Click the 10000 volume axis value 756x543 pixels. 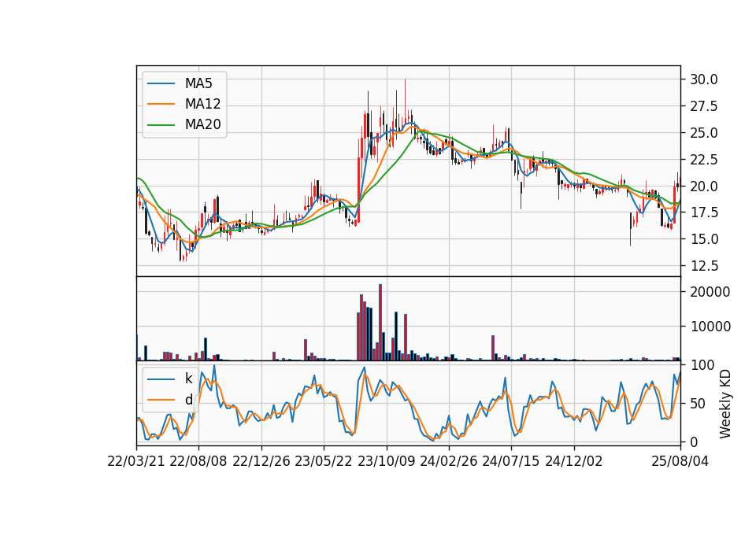(710, 327)
